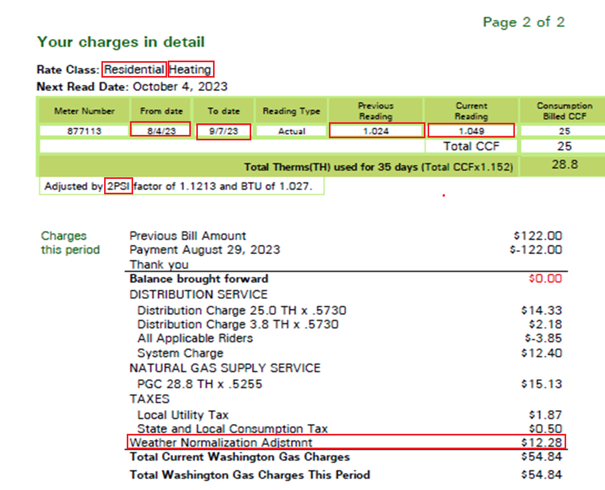The height and width of the screenshot is (490, 605).
Task: Click the 'All Applicable Riders' line
Action: [195, 338]
